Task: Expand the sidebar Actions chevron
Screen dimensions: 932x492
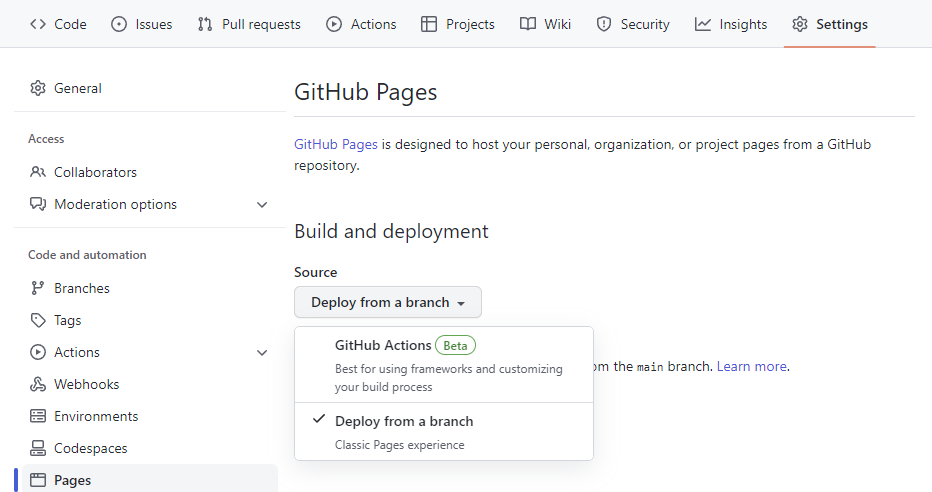Action: coord(262,353)
